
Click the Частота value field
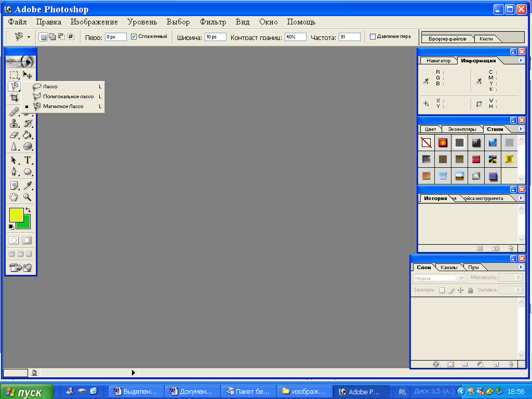coord(350,37)
